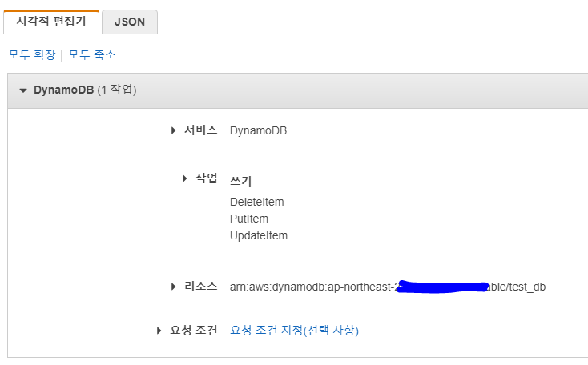Click the resource ARN ending in test_db
The image size is (588, 365).
click(x=388, y=287)
